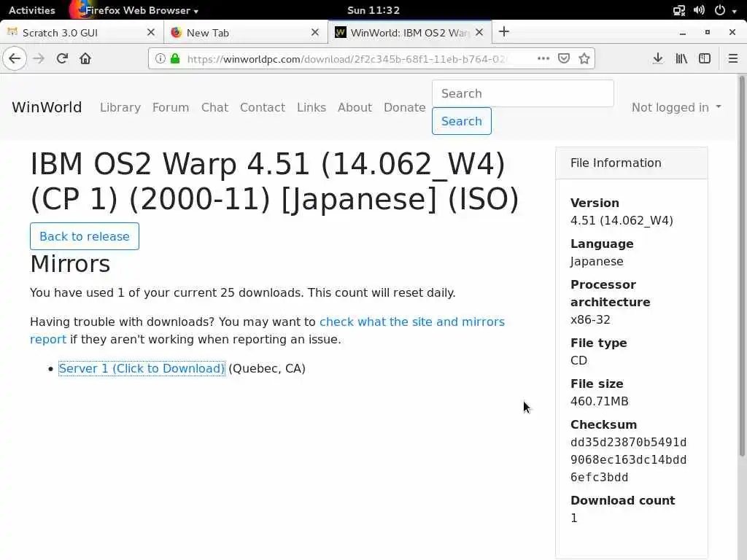Viewport: 747px width, 560px height.
Task: Click Server 1 (Click to Download) link
Action: [142, 368]
